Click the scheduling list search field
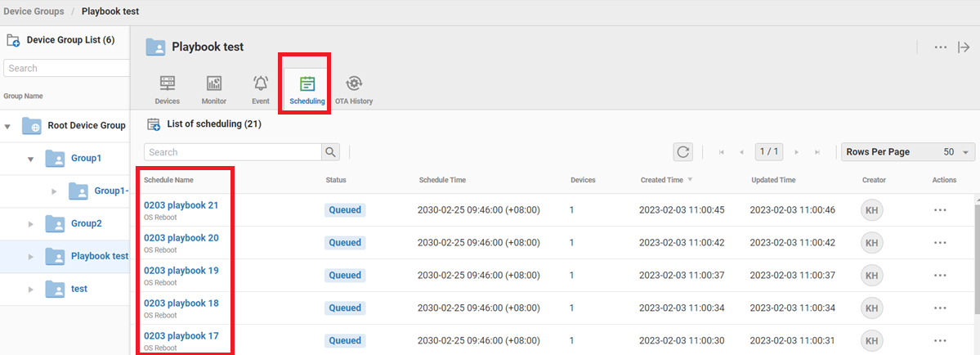 click(232, 152)
